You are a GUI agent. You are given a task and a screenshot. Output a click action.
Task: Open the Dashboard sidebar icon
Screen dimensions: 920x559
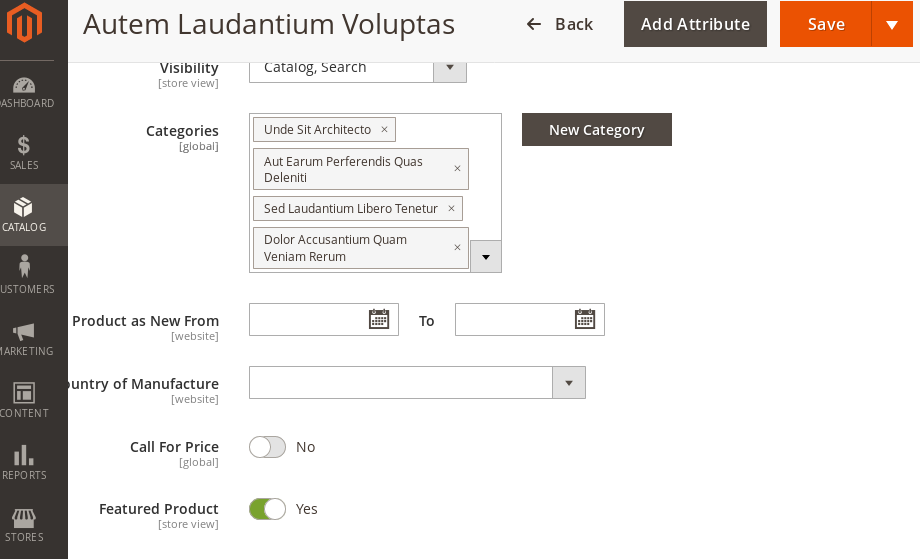24,86
